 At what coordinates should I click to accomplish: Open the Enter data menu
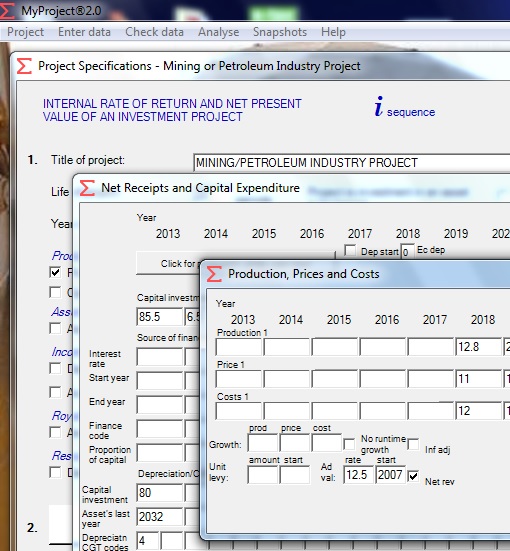point(84,32)
